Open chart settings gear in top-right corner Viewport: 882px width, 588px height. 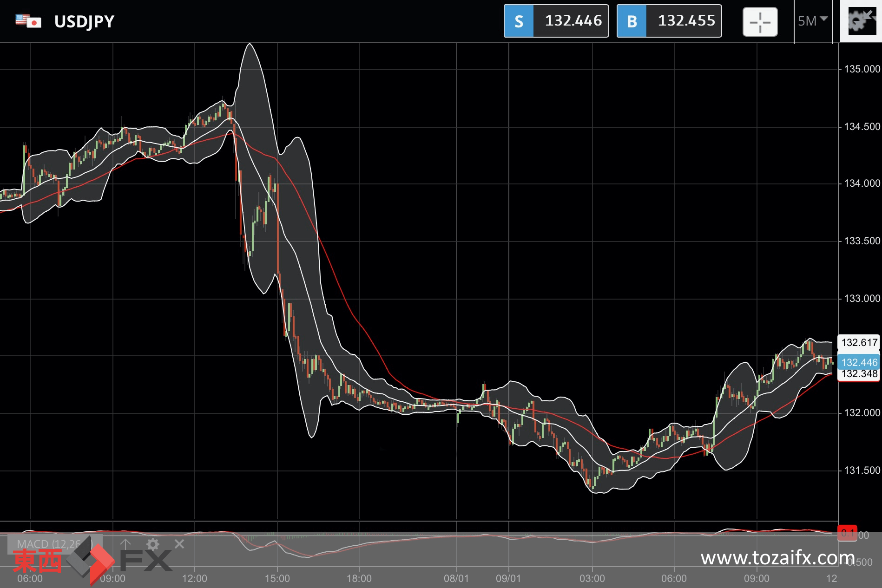861,21
